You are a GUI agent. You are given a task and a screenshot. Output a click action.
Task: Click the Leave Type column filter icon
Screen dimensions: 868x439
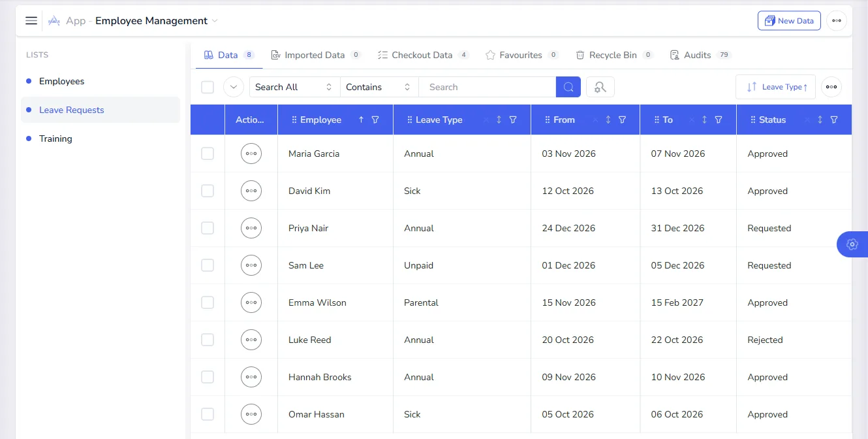(x=513, y=120)
